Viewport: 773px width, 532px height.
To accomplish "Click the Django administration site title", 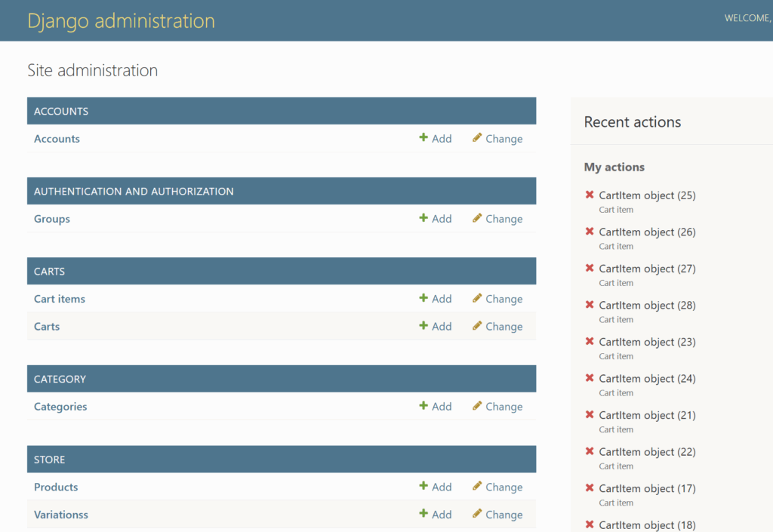I will [121, 20].
